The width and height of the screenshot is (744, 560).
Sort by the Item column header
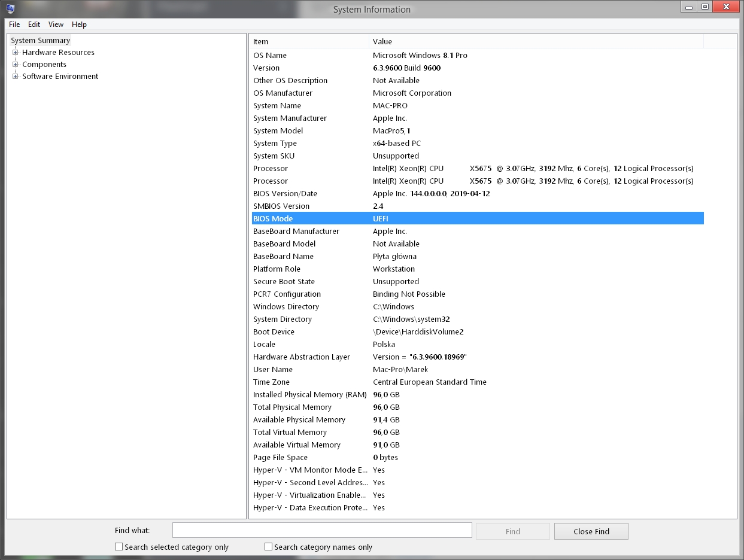click(309, 42)
